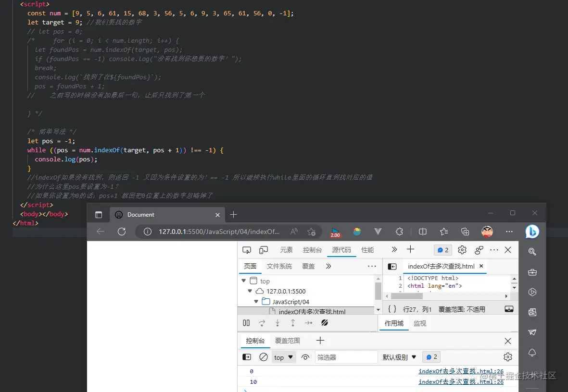The height and width of the screenshot is (392, 568).
Task: Toggle device emulation icon in DevTools
Action: [264, 250]
